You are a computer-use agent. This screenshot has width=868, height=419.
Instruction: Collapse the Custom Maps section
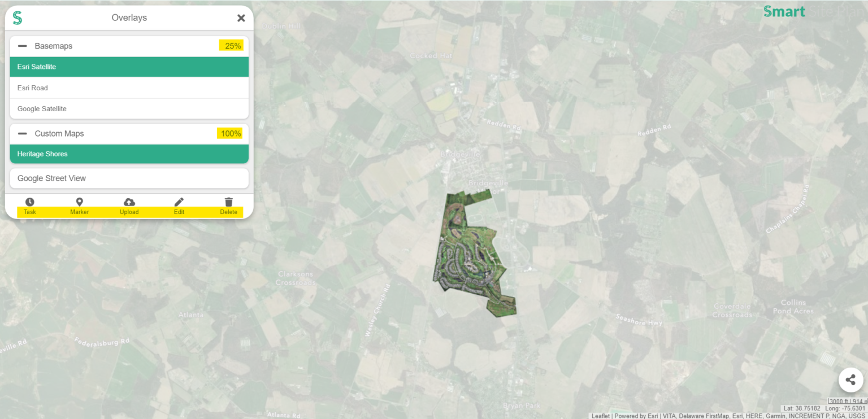[x=23, y=134]
